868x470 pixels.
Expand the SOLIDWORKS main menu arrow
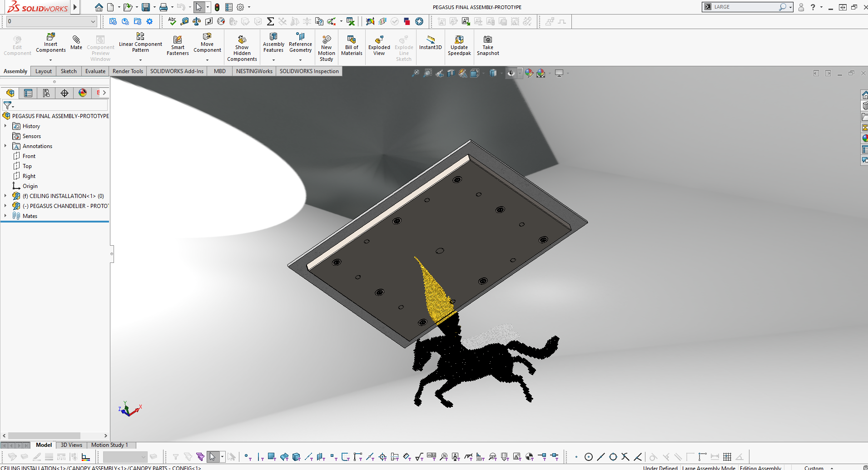coord(75,7)
